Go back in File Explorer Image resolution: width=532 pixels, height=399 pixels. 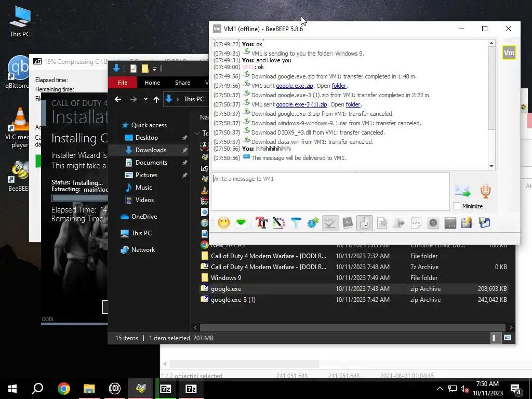(x=118, y=99)
